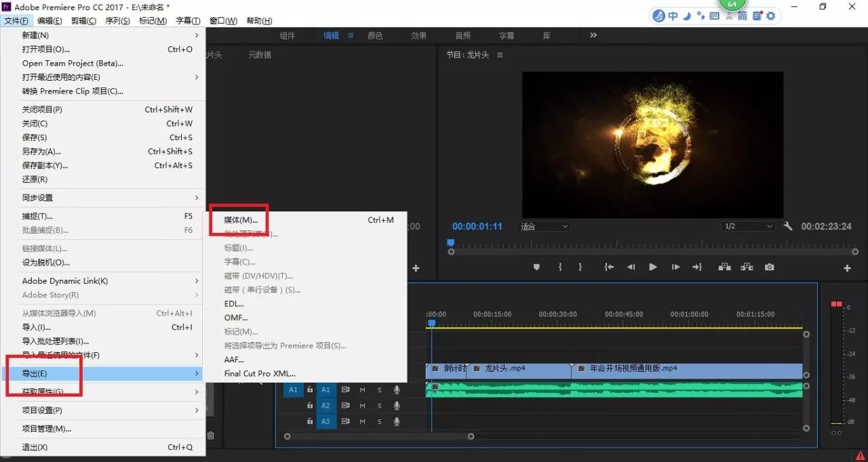Toggle sync lock icon on track A1
Screen dimensions: 868x462
point(345,390)
